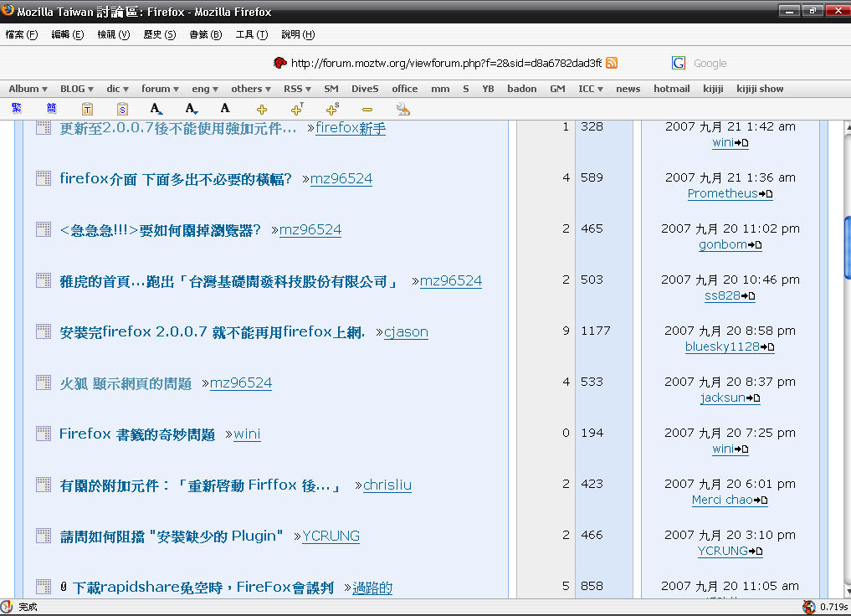This screenshot has width=851, height=616.
Task: Open the wrench settings icon in toolbar
Action: 402,109
